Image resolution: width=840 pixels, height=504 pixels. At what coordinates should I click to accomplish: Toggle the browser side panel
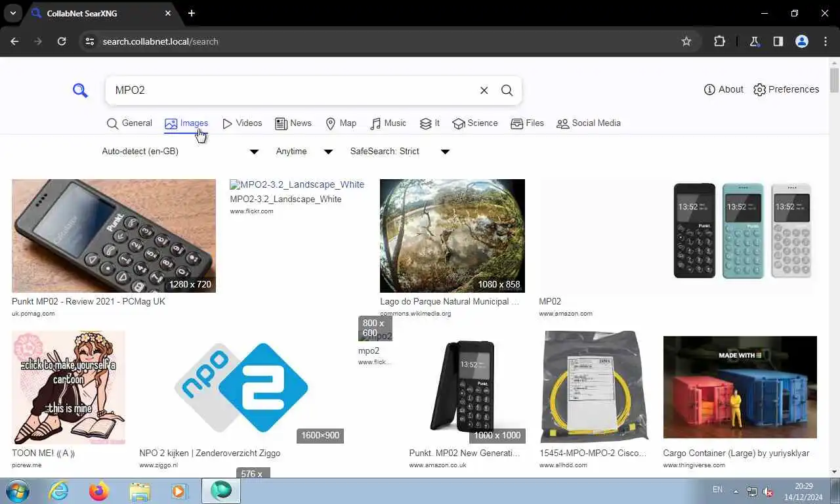778,41
